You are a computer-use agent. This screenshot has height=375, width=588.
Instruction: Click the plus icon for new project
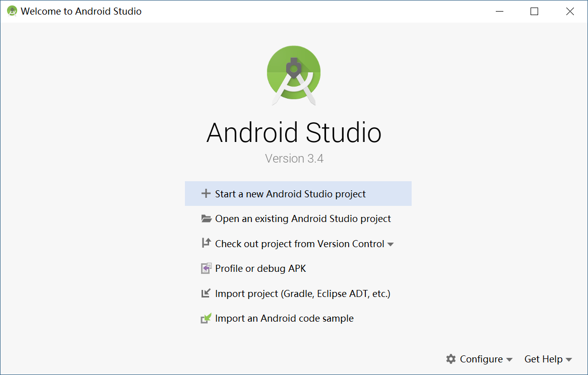pyautogui.click(x=206, y=194)
